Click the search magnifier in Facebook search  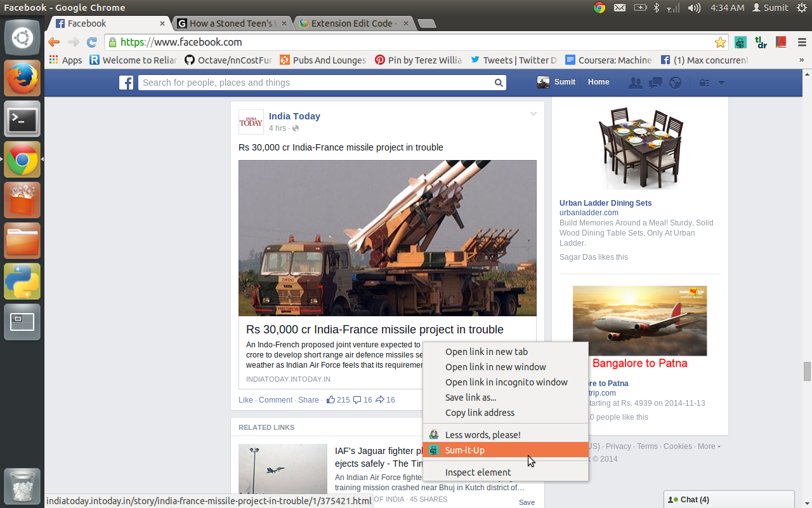point(499,83)
